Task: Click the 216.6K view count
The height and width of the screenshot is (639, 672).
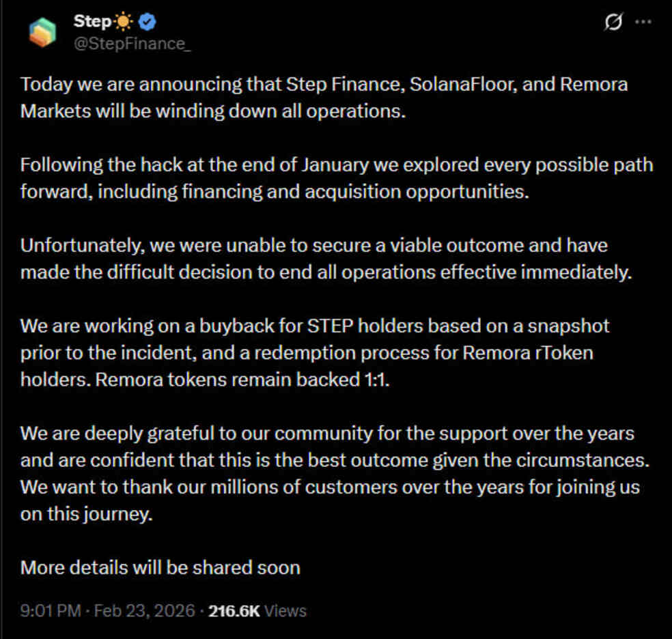Action: (234, 610)
